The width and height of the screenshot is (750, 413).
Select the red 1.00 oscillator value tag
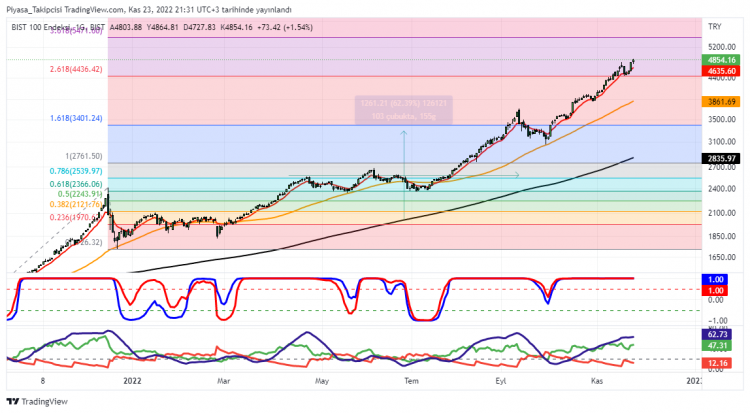715,290
